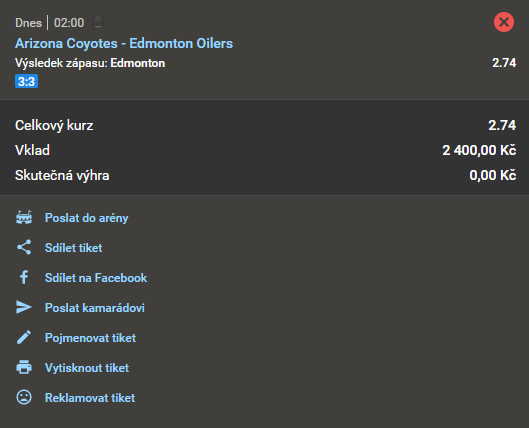Click the hockey puck sport icon

click(98, 22)
